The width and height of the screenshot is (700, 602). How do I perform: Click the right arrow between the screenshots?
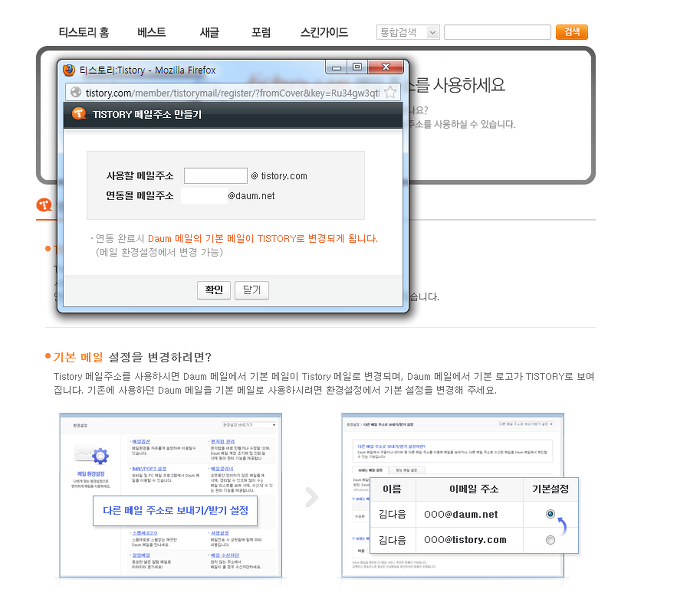312,497
